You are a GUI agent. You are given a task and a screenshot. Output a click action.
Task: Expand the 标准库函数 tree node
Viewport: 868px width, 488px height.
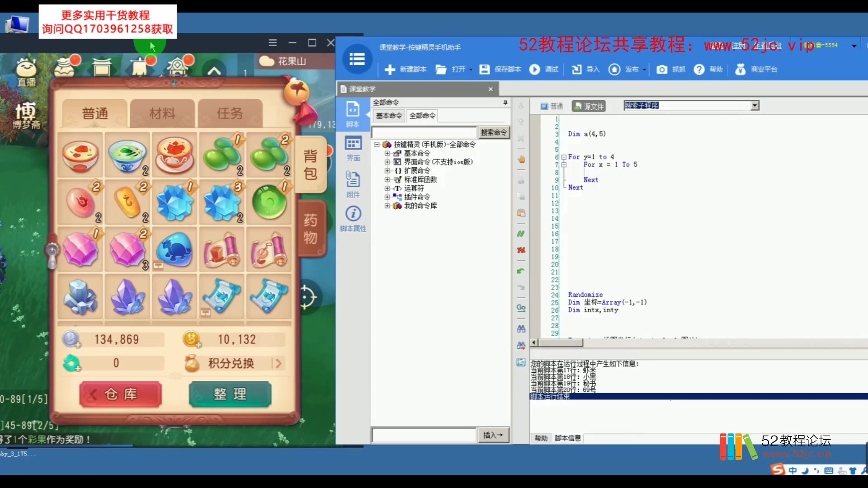387,179
